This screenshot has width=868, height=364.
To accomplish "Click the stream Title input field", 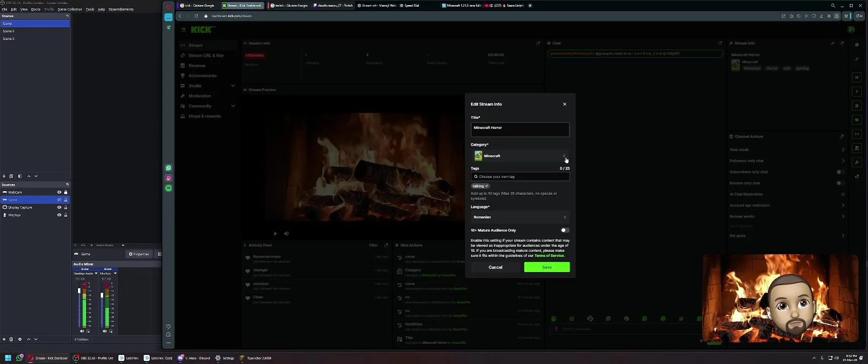I will (x=520, y=129).
